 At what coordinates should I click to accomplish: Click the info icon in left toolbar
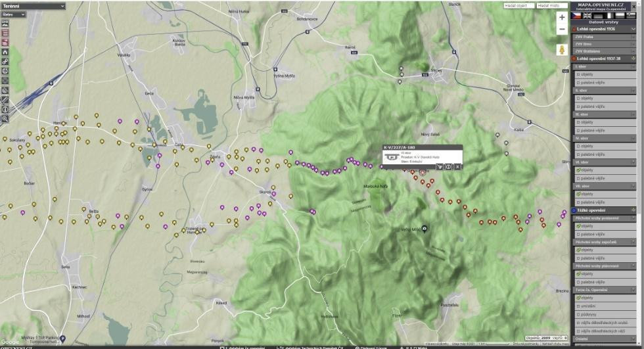[5, 109]
